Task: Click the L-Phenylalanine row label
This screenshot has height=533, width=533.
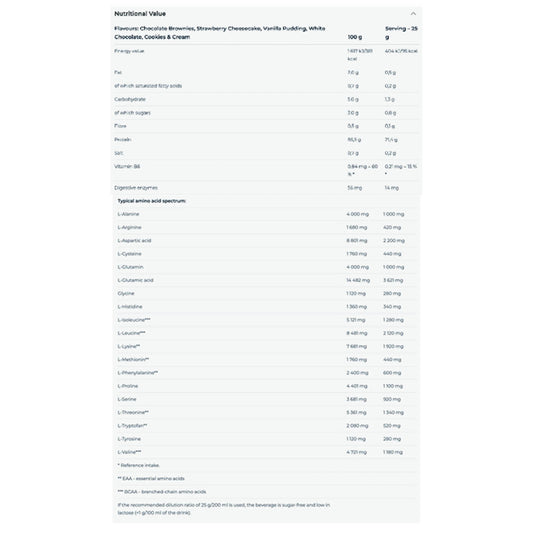Action: point(137,373)
